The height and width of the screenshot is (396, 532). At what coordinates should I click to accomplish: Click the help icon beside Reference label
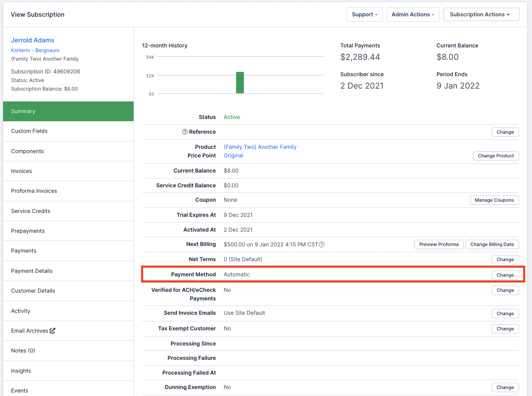click(185, 132)
